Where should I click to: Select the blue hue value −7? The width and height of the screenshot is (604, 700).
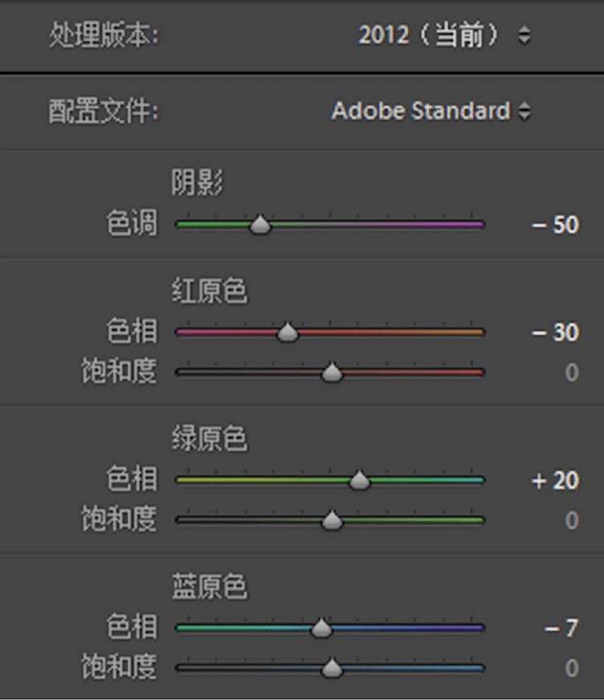pos(561,628)
